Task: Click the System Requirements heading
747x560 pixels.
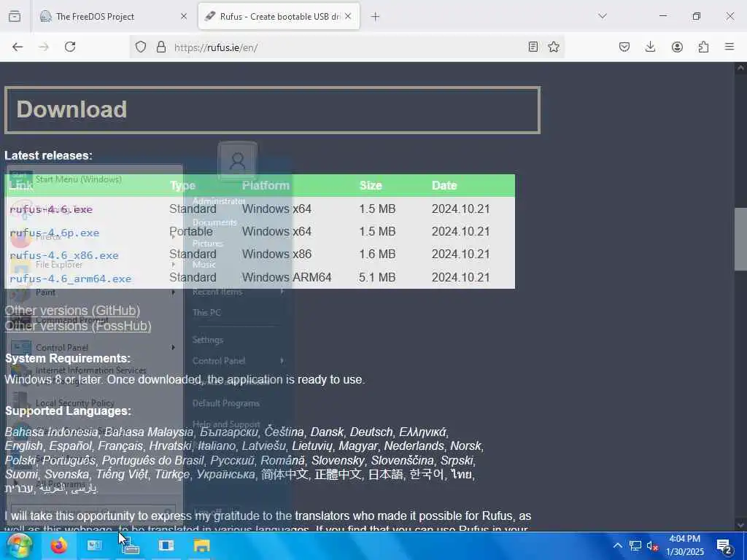Action: pos(68,359)
